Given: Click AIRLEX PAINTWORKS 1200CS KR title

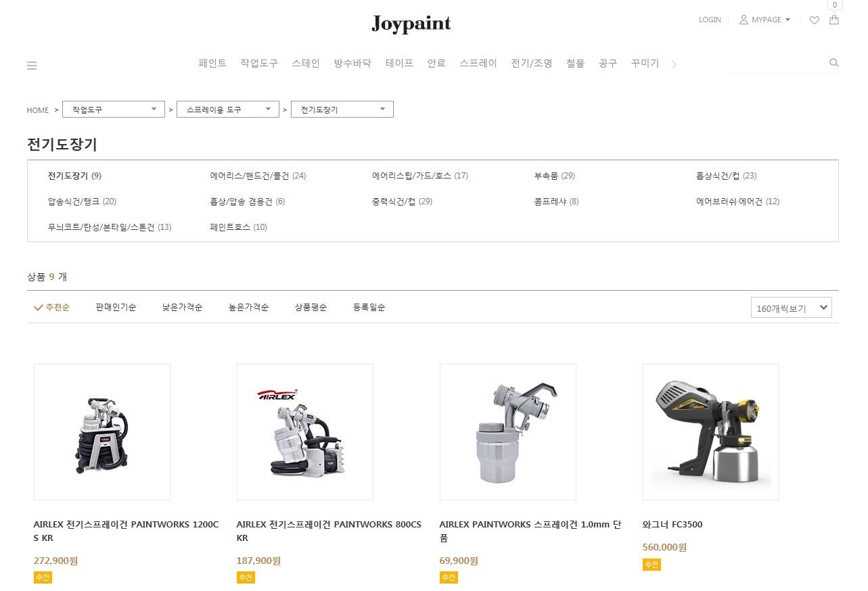Looking at the screenshot, I should 127,531.
